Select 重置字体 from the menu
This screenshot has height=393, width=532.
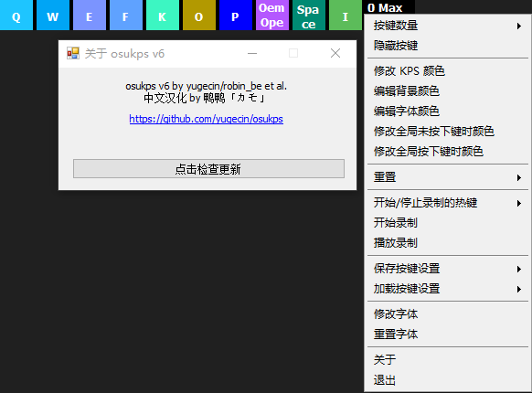tap(448, 335)
